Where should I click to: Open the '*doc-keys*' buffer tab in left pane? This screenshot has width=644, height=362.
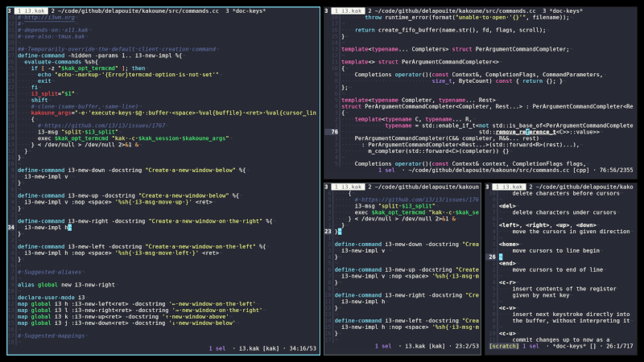[x=246, y=11]
